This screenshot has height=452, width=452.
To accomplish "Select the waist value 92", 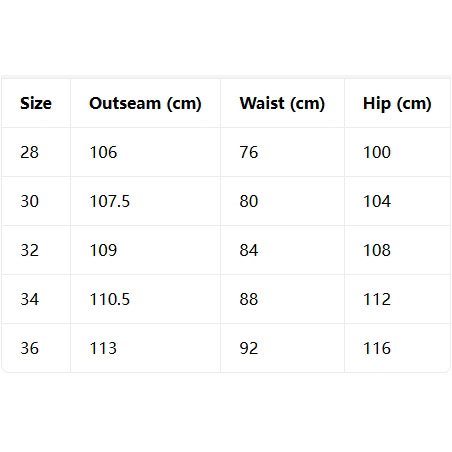I will pos(249,348).
